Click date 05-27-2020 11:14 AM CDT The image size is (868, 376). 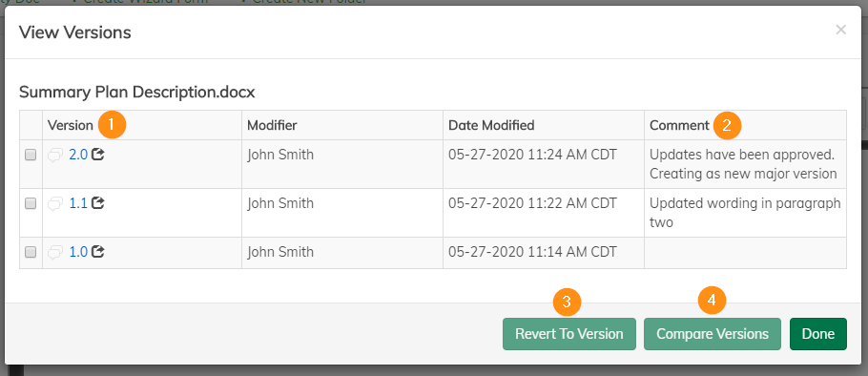pyautogui.click(x=532, y=253)
